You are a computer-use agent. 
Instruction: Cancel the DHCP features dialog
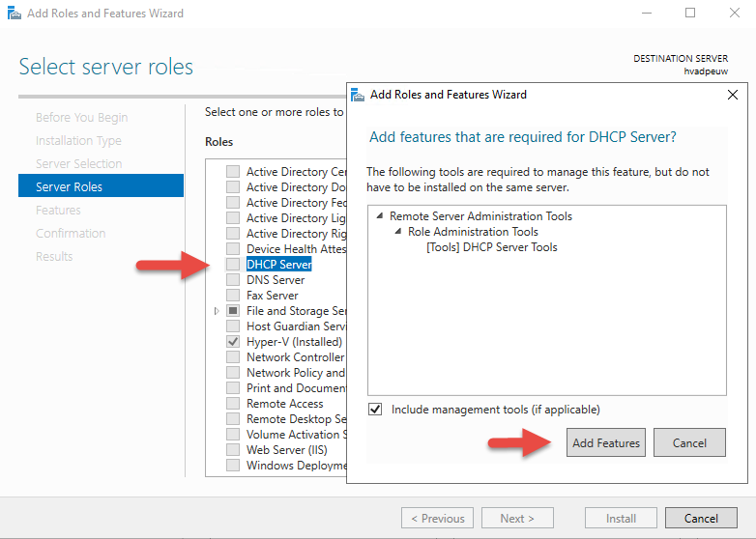click(689, 442)
